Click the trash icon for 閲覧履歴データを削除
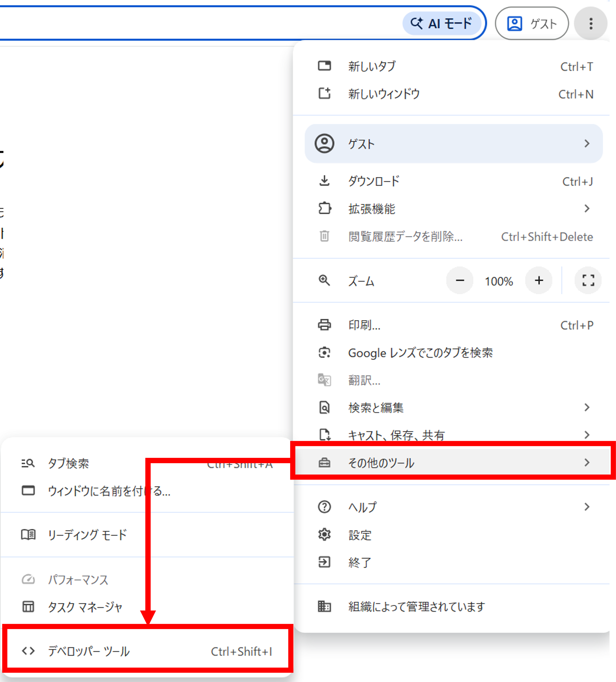Image resolution: width=616 pixels, height=682 pixels. (324, 236)
